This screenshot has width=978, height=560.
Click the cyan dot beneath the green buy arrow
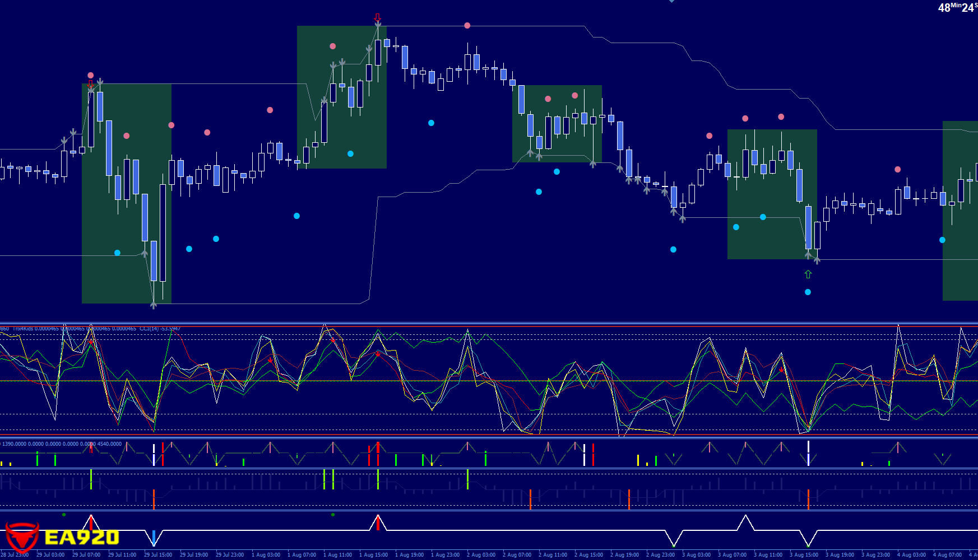808,292
